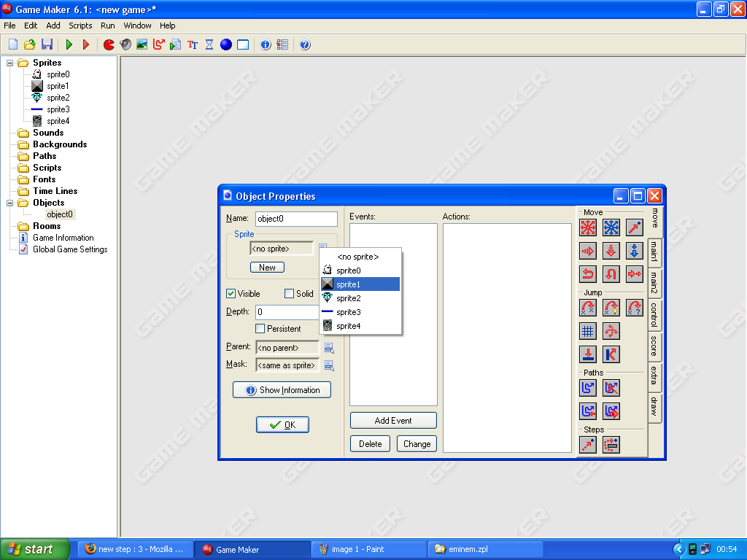Add a time line using hourglass icon
Screen dimensions: 747x560
click(209, 44)
